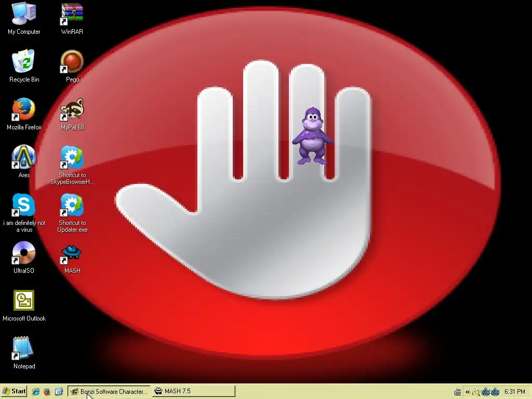Launch Internet Explorer from Quick Launch
Screen dimensions: 532x399
[x=36, y=392]
